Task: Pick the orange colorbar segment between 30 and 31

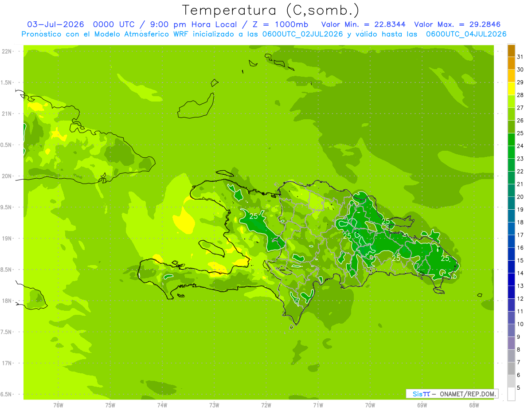Action: (x=511, y=63)
